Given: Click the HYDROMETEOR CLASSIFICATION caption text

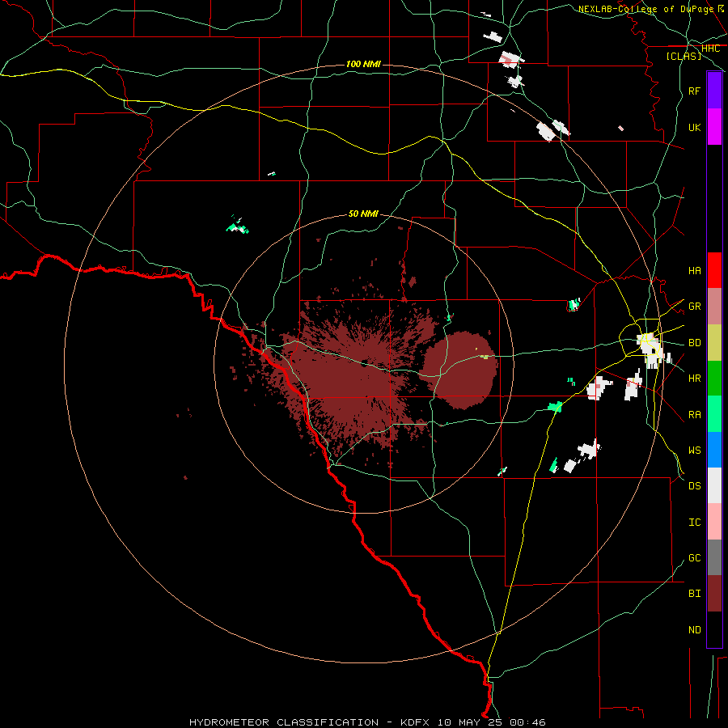Looking at the screenshot, I should [x=284, y=722].
